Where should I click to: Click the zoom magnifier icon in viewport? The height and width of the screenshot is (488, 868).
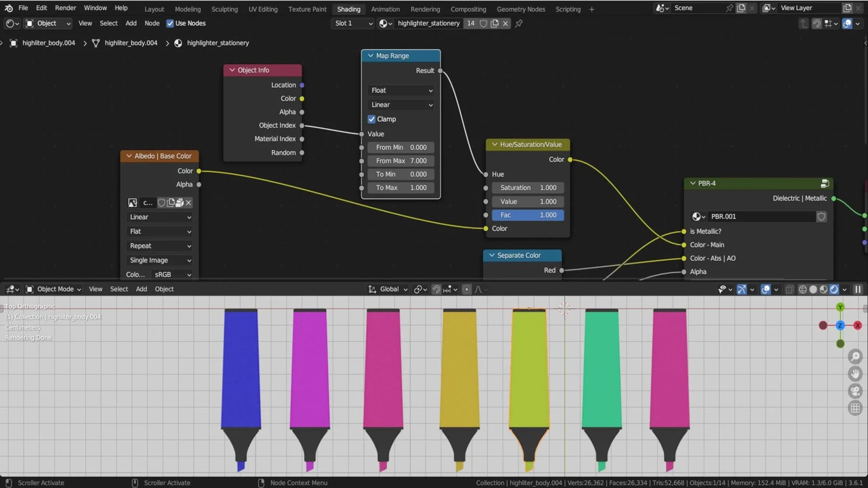point(855,356)
